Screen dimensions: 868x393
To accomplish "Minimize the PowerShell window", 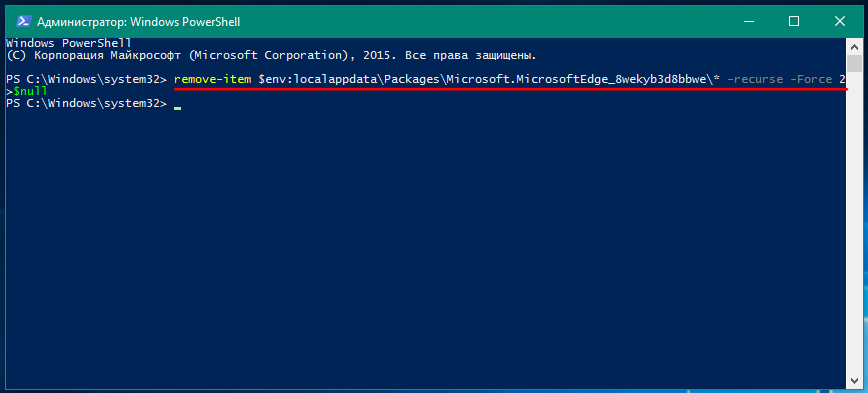I will 751,22.
